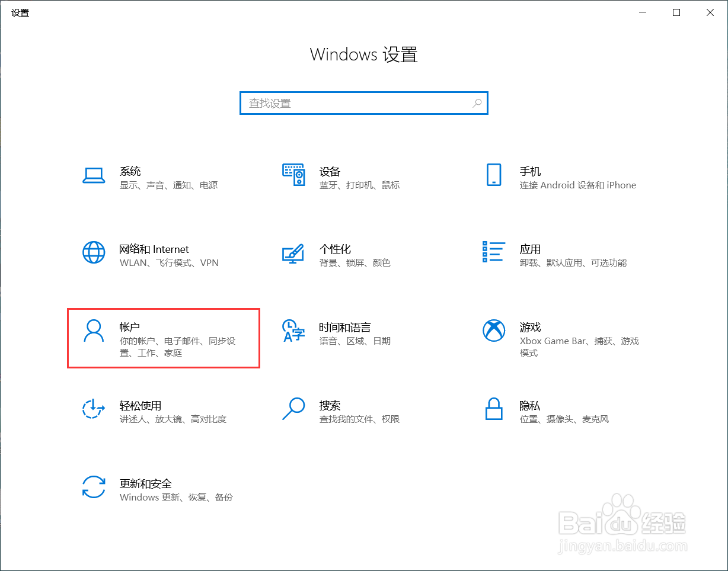Click the text 显示、声音、通知、电源
728x571 pixels.
point(169,185)
